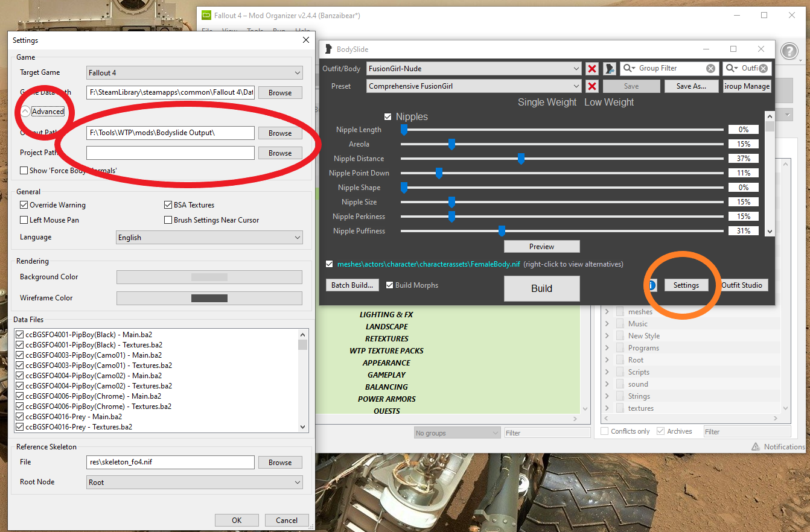Collapse the Advanced settings section

[x=25, y=112]
